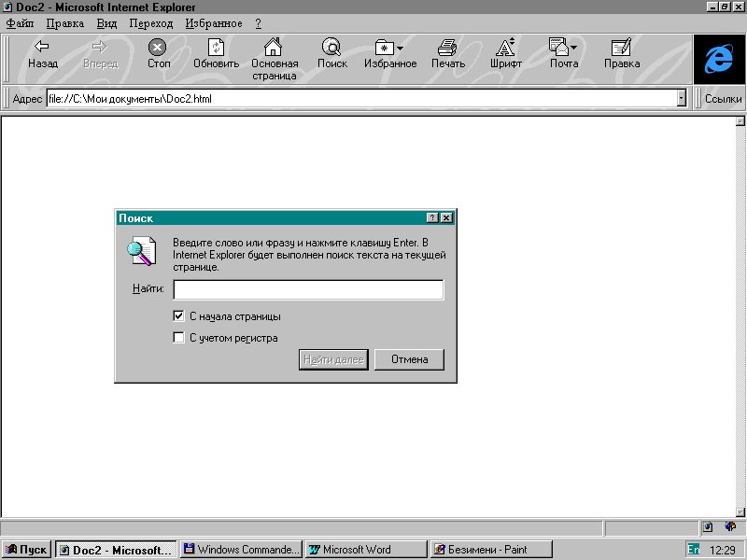Screen dimensions: 747x560
Task: Click the status bar document zone icon
Action: pyautogui.click(x=708, y=526)
